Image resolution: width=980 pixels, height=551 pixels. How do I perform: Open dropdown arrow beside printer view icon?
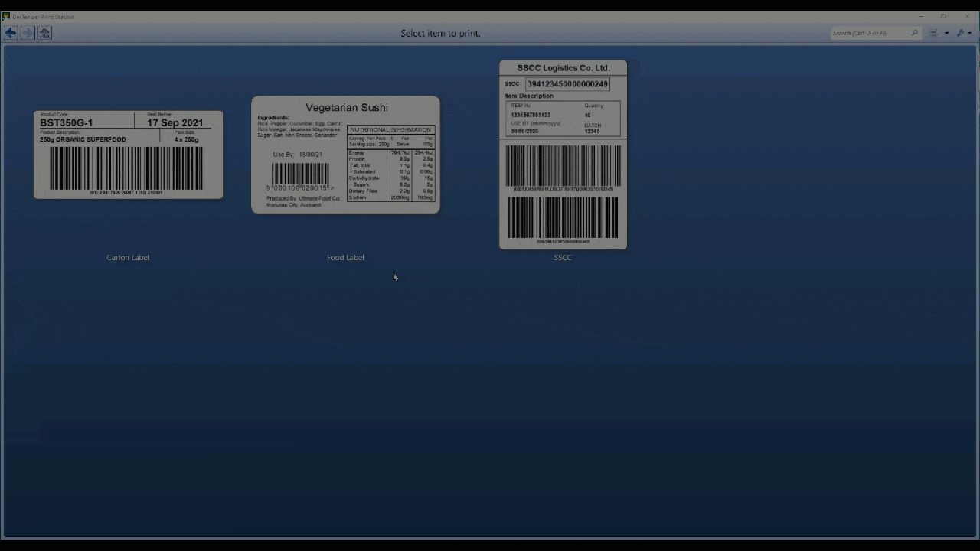point(946,33)
